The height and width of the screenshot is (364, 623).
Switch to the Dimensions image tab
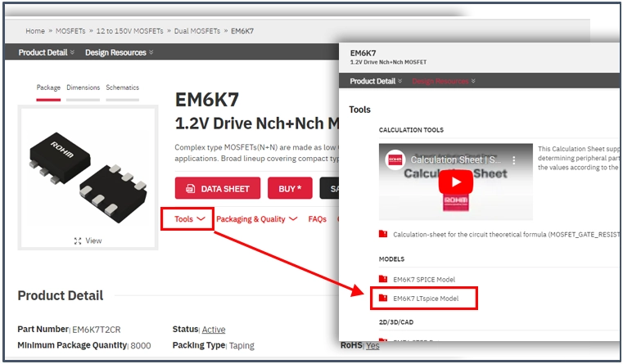[83, 88]
